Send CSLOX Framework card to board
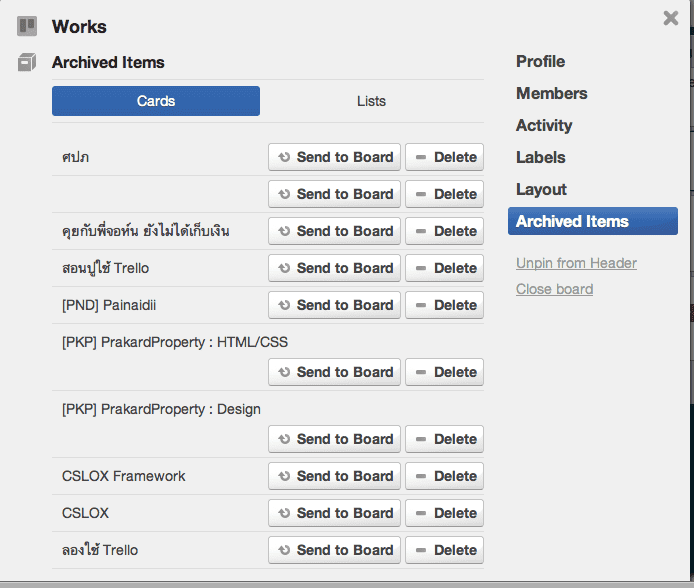694x588 pixels. tap(334, 476)
